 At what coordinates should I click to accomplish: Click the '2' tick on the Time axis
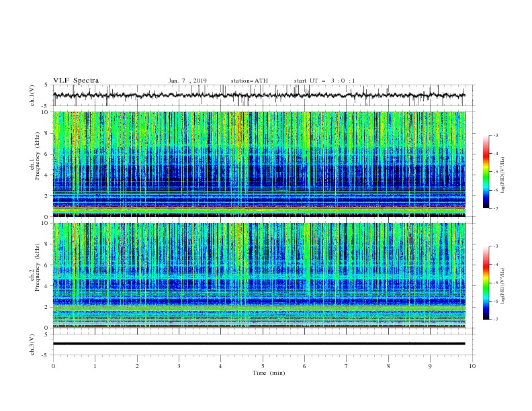tap(137, 366)
